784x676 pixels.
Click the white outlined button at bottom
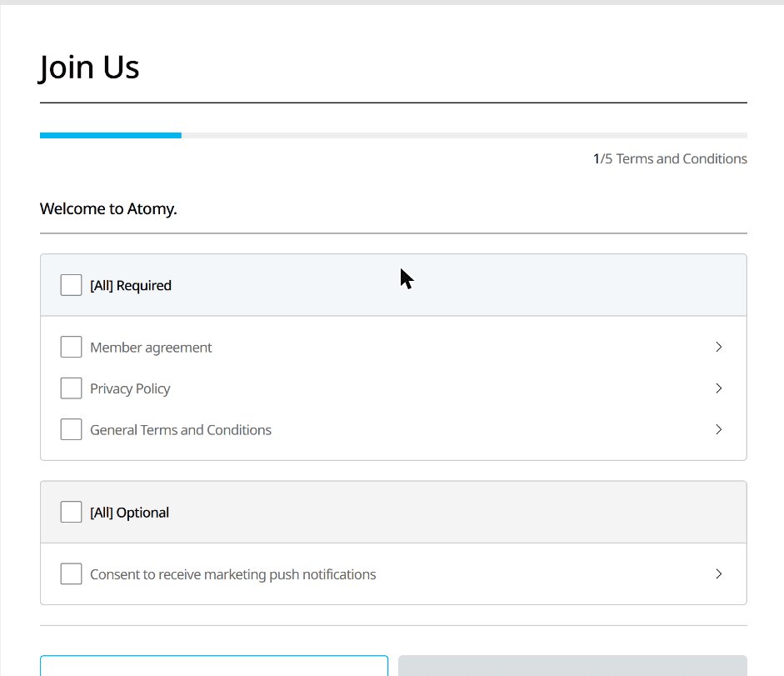(214, 665)
